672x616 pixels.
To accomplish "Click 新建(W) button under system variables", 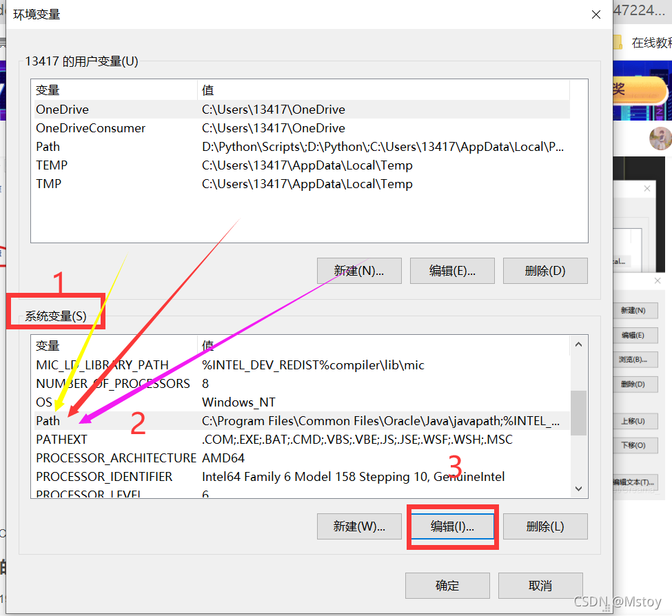I will tap(358, 526).
